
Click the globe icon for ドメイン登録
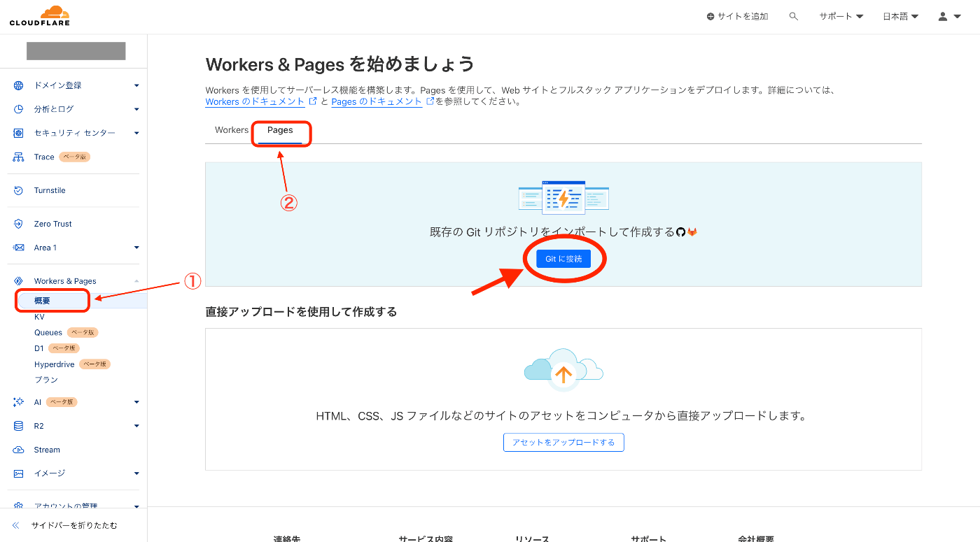point(19,85)
